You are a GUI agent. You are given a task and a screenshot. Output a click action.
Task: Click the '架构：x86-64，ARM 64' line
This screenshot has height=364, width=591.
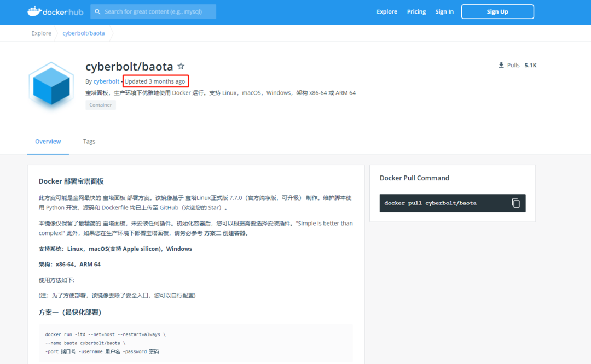click(x=69, y=264)
